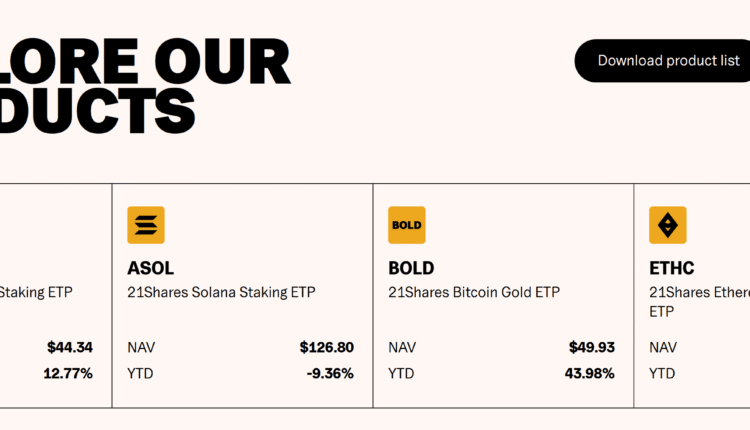Click the NAV label in ASOL card
This screenshot has height=430, width=750.
click(x=141, y=348)
